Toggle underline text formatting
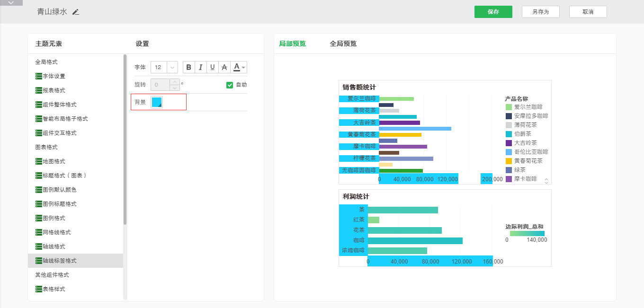644x308 pixels. click(213, 67)
